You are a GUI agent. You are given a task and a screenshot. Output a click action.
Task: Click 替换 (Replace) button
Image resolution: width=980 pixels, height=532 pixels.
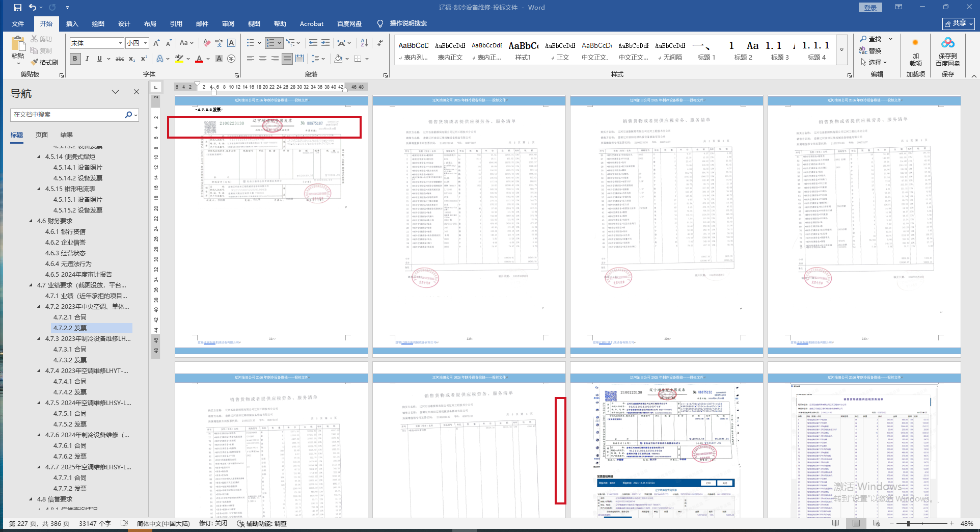tap(870, 50)
